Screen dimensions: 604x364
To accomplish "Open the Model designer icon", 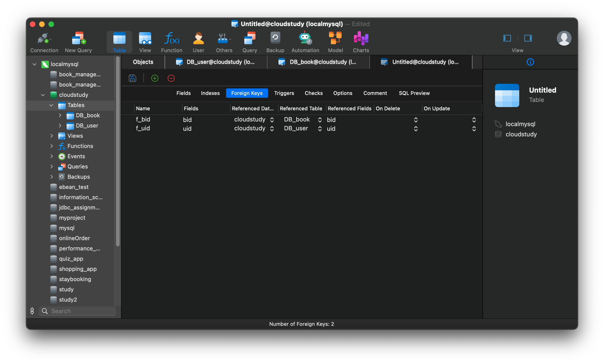I will pos(335,42).
